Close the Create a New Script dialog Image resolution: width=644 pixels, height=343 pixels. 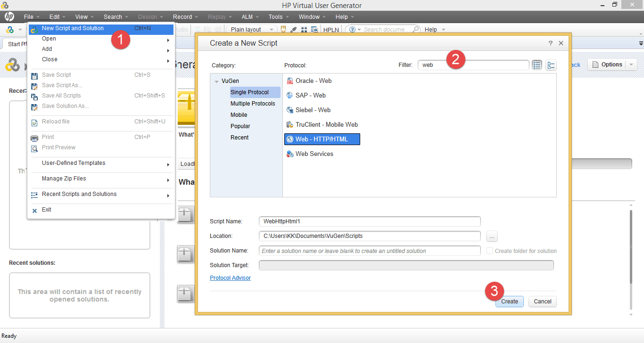pos(561,43)
